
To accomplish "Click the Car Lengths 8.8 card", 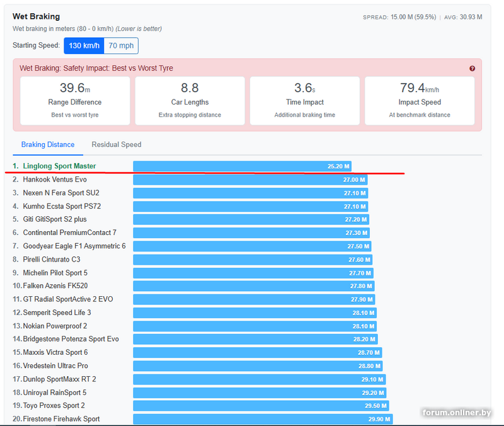I will (x=190, y=101).
